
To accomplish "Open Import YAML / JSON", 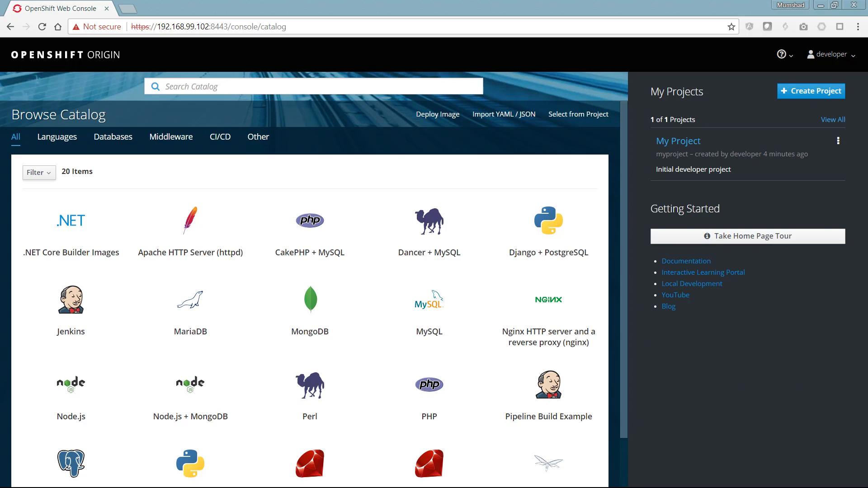I will tap(504, 114).
